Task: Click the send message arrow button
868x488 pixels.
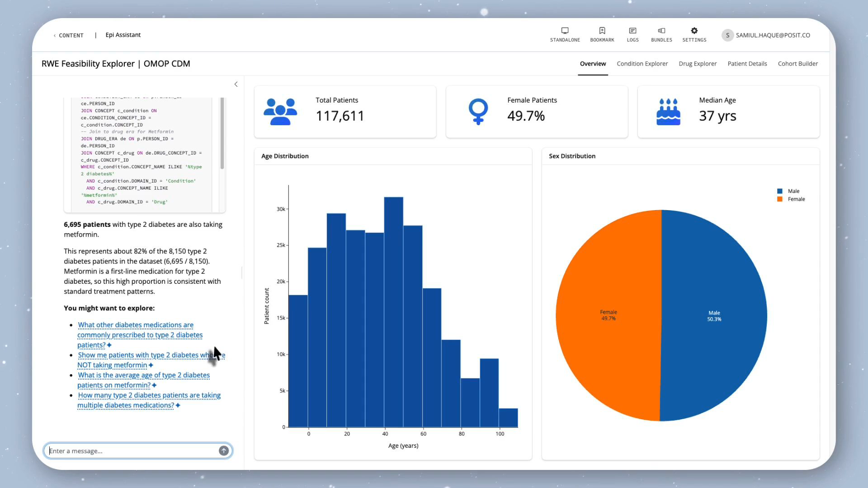Action: click(224, 450)
